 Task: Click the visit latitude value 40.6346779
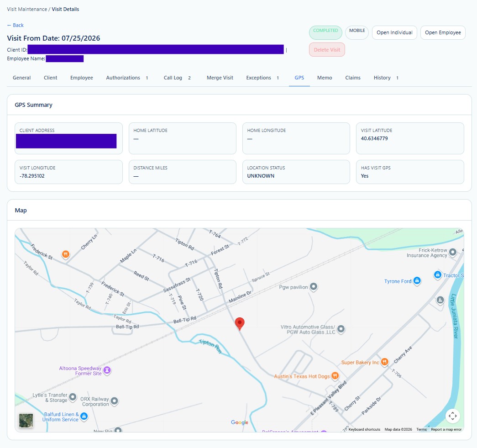click(374, 138)
